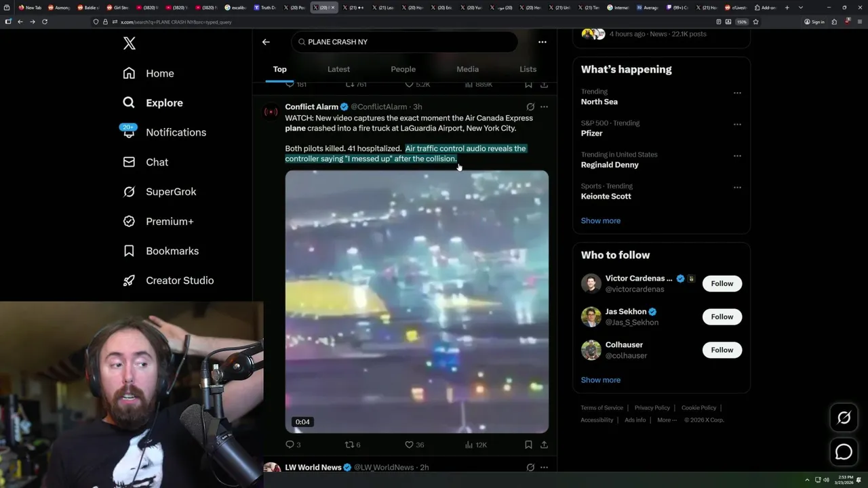Open more options on LW World News post

(x=544, y=468)
